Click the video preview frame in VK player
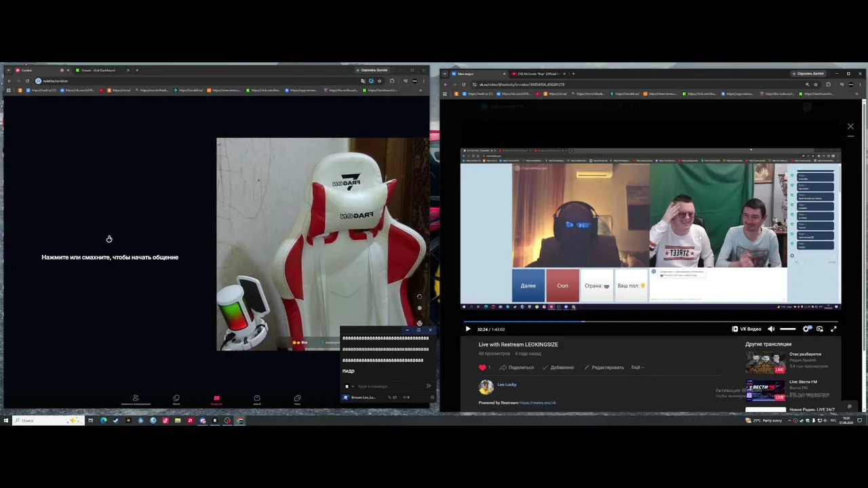Viewport: 868px width, 488px height. [651, 228]
